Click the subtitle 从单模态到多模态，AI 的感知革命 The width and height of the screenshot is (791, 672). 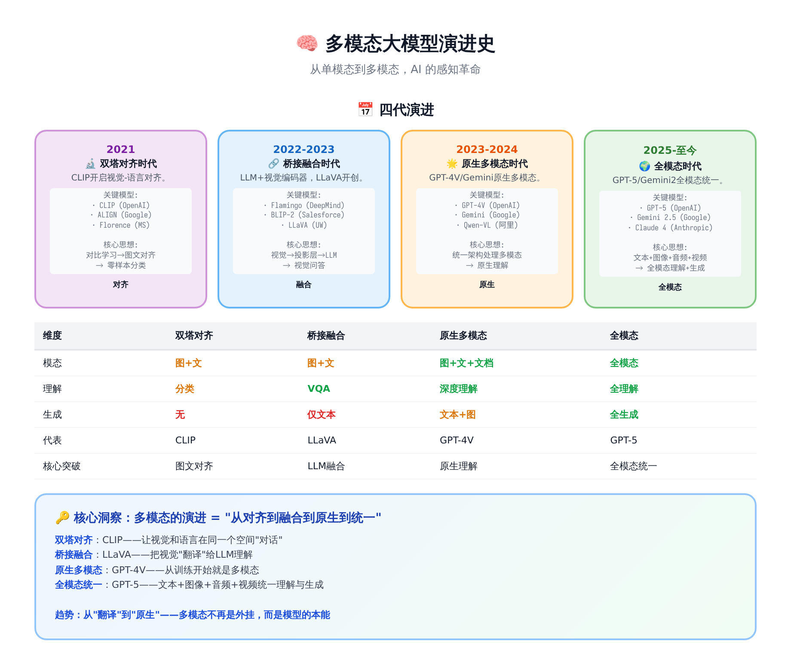point(395,69)
